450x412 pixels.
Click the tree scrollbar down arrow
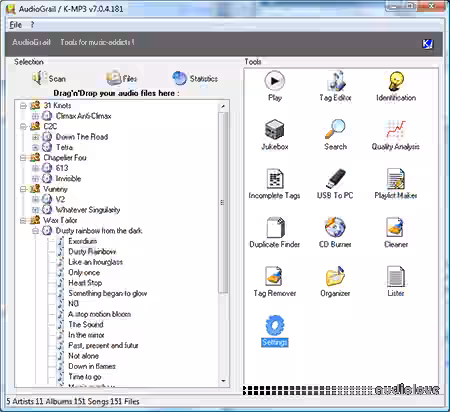point(223,381)
